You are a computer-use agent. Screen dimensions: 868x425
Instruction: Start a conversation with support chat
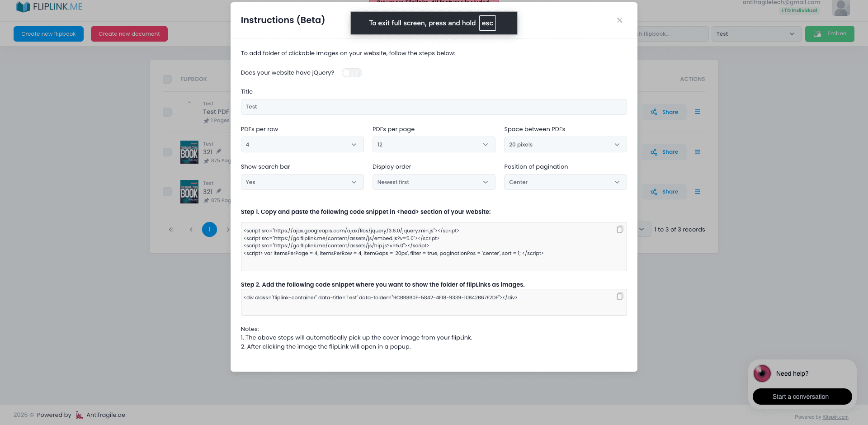(802, 397)
